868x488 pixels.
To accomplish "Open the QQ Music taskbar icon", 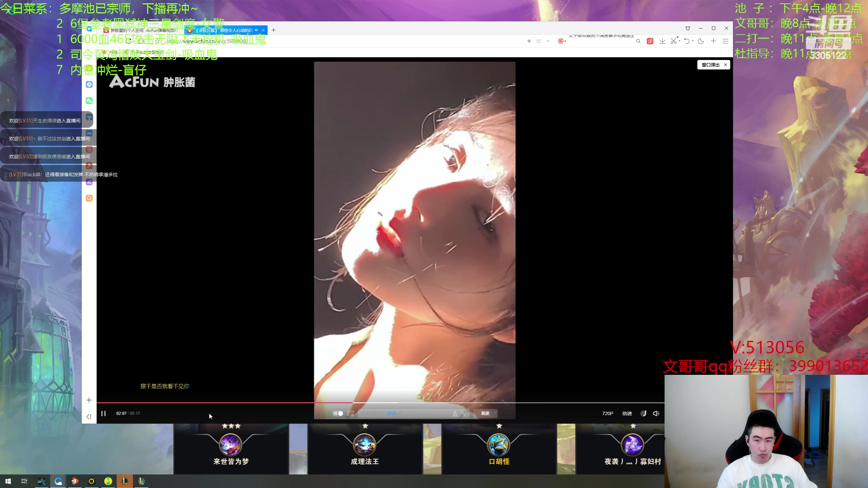I will point(108,481).
